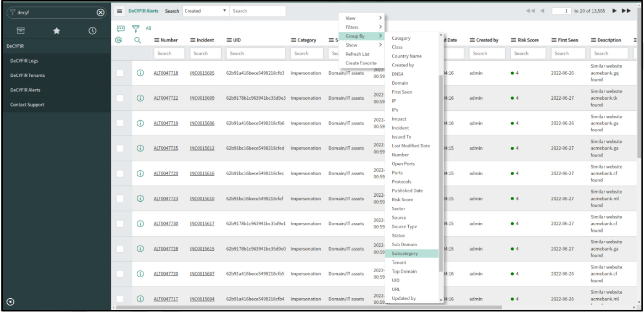644x312 pixels.
Task: Select checkbox for ALT0047718
Action: point(120,73)
